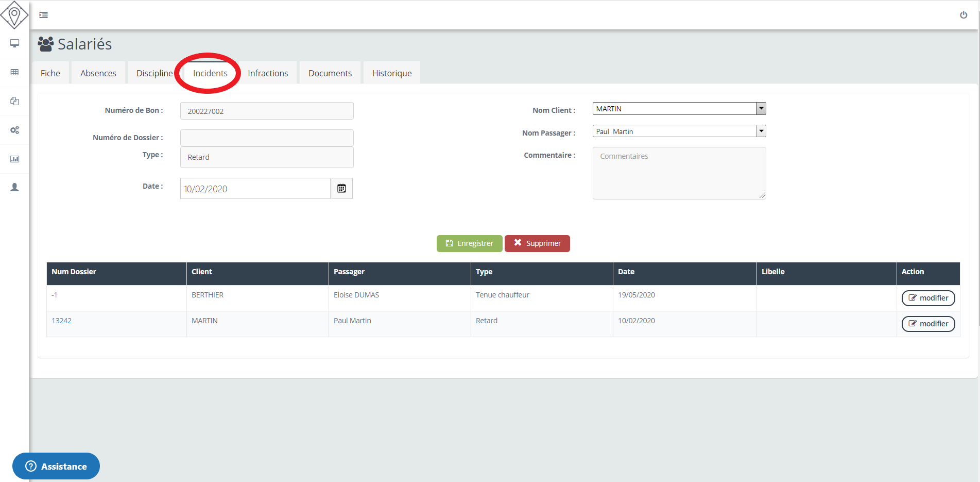Open the calendar date picker icon

point(341,189)
